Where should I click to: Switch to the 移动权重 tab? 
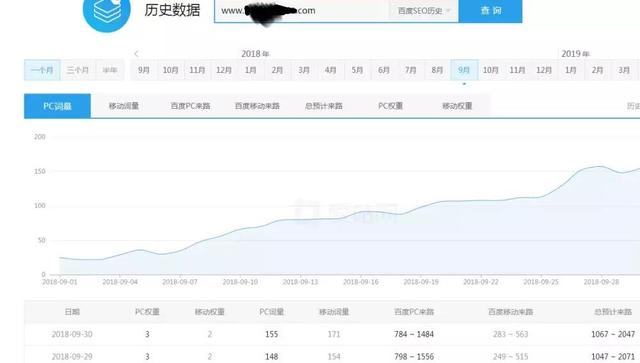click(457, 106)
